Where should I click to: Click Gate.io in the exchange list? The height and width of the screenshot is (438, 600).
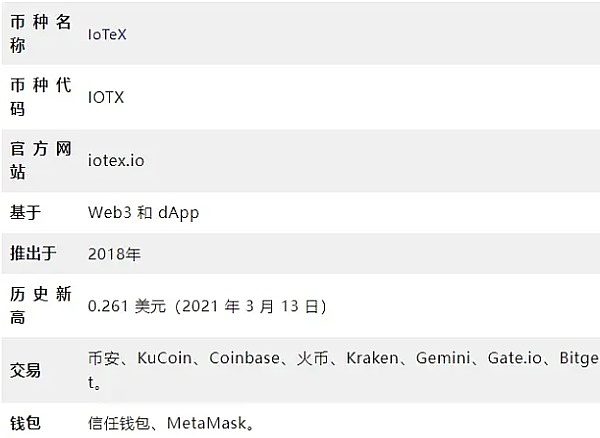tap(514, 358)
